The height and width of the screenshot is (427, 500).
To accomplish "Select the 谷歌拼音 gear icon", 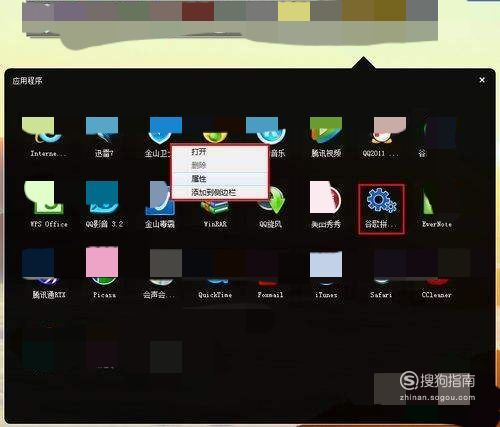I will [x=381, y=201].
